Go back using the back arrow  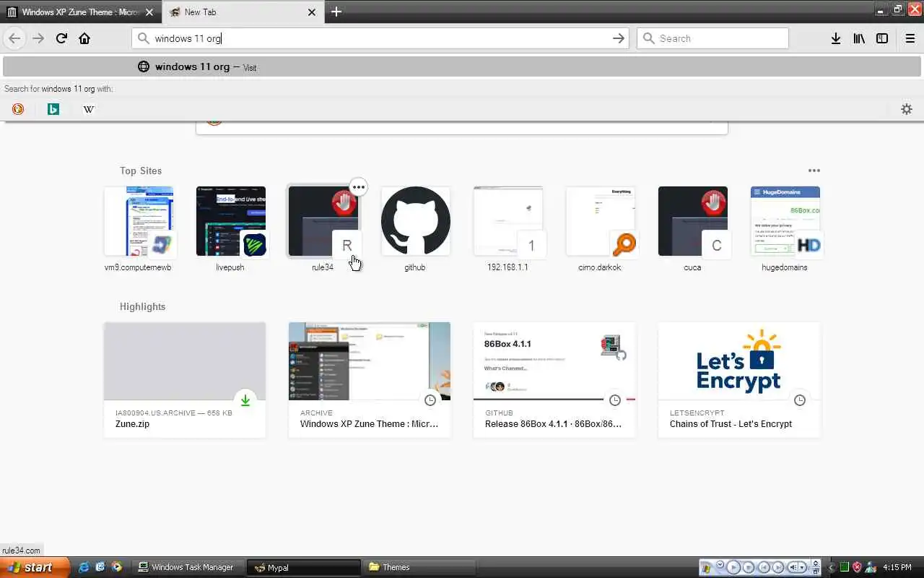[14, 38]
